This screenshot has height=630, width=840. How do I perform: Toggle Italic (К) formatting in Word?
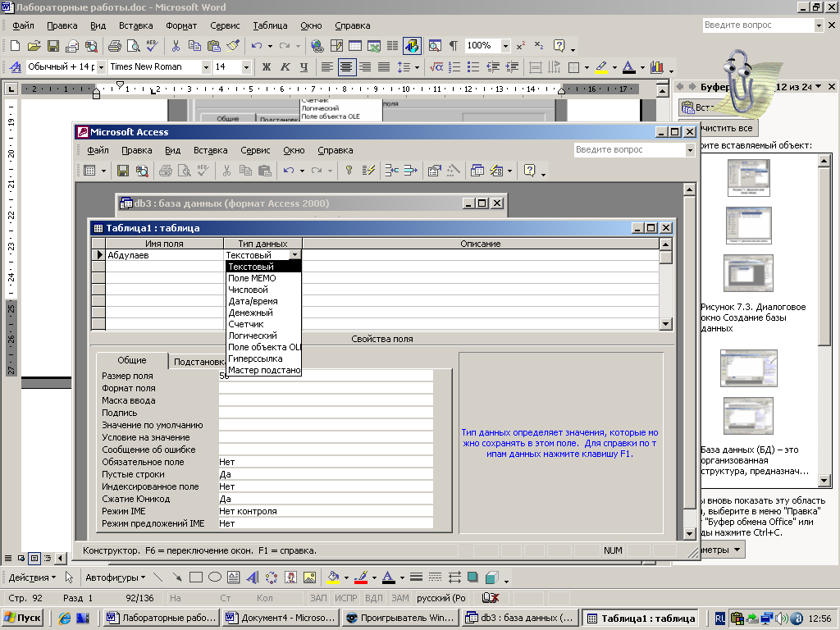(x=285, y=67)
